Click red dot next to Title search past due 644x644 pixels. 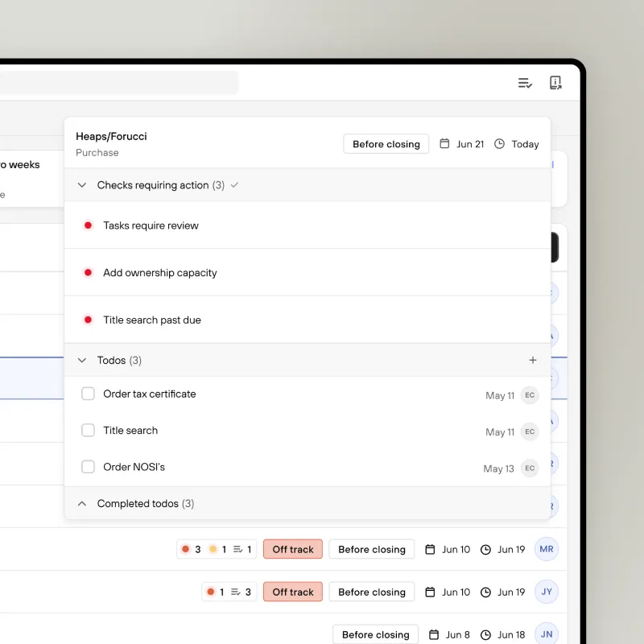[x=88, y=320]
